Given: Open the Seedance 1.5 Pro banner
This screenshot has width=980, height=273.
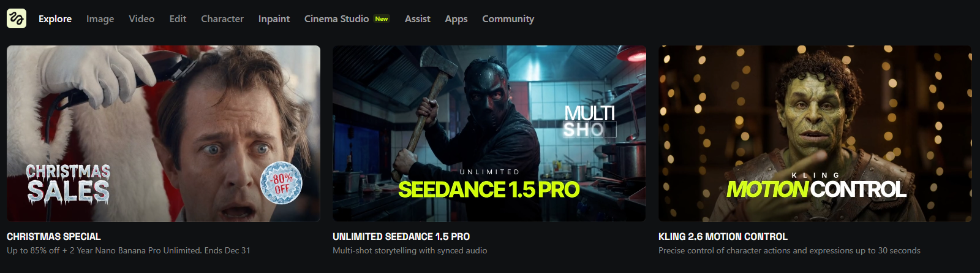Looking at the screenshot, I should [489, 134].
